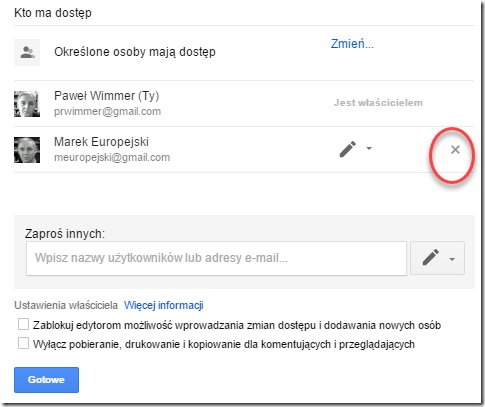
Task: Click the pencil icon beside the invite field
Action: point(431,258)
